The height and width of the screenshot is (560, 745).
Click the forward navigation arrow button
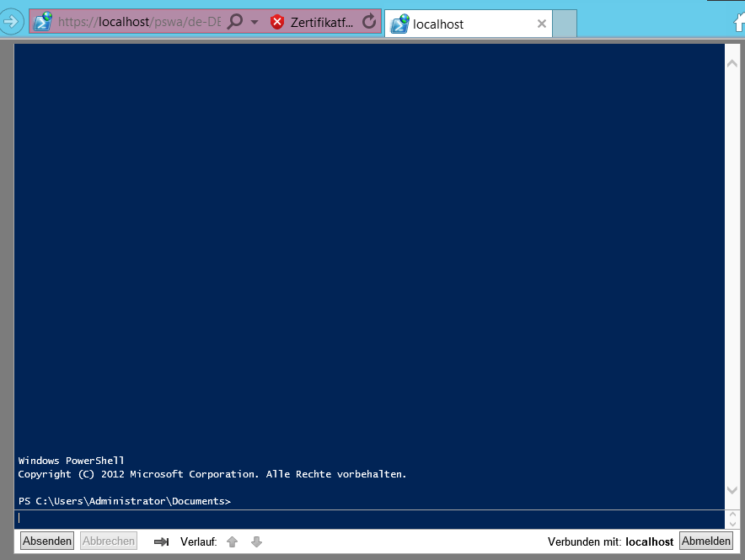tap(10, 21)
